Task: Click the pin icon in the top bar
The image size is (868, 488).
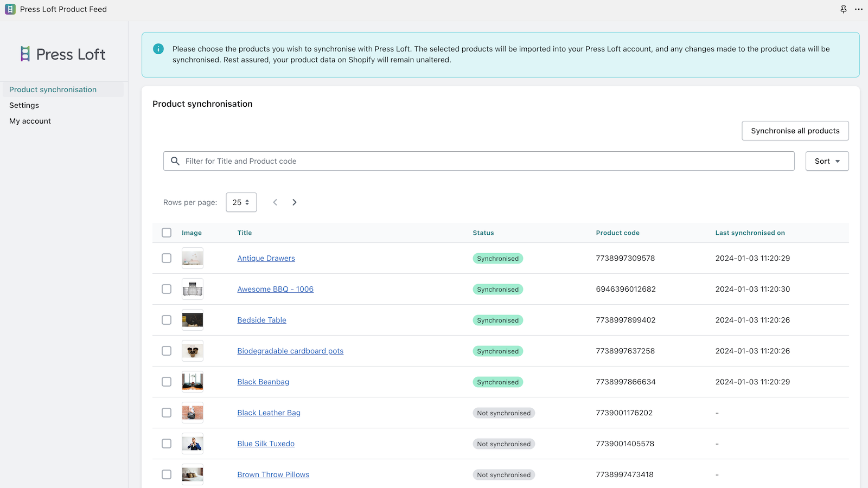Action: tap(844, 9)
